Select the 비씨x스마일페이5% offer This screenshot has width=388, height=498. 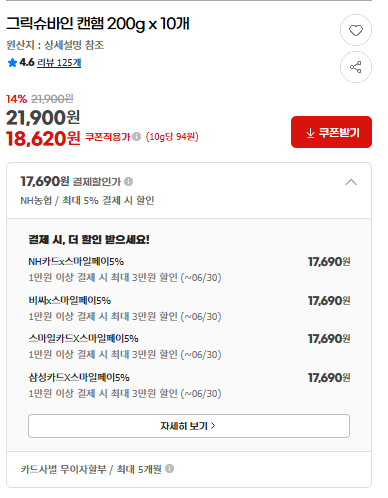[x=189, y=308]
